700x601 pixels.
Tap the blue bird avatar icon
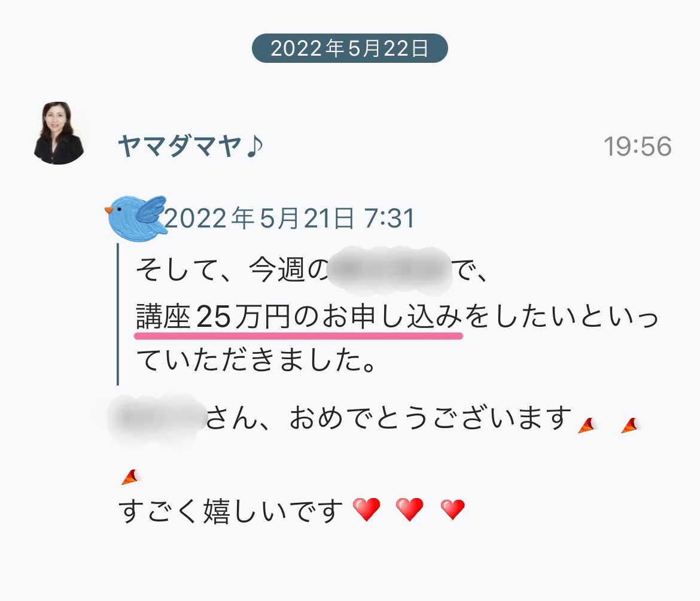[x=135, y=218]
